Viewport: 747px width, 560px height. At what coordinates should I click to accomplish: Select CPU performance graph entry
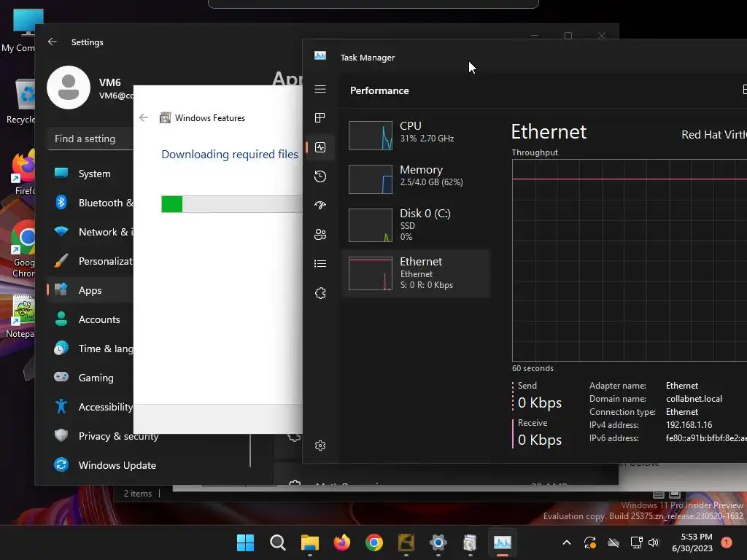pyautogui.click(x=415, y=135)
